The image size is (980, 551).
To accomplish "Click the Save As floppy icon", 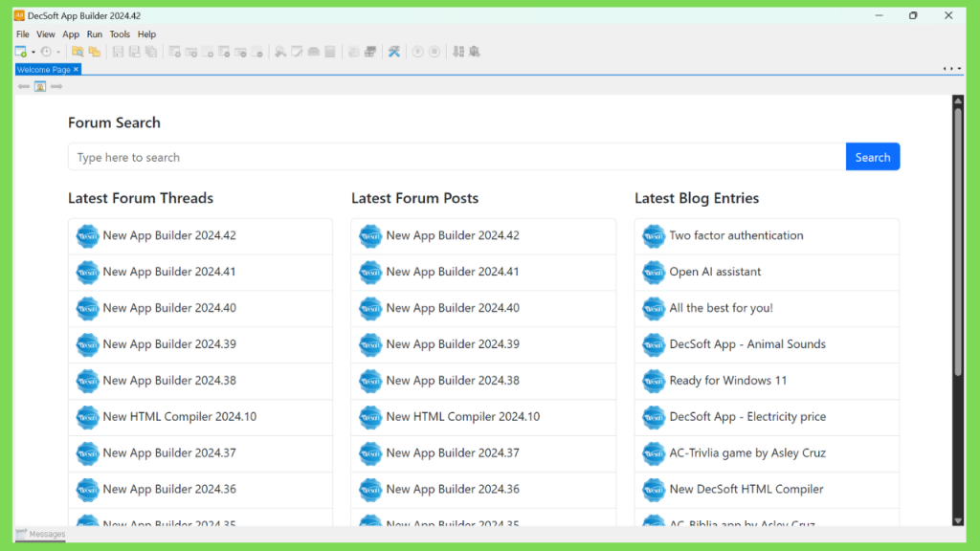I will [x=134, y=52].
